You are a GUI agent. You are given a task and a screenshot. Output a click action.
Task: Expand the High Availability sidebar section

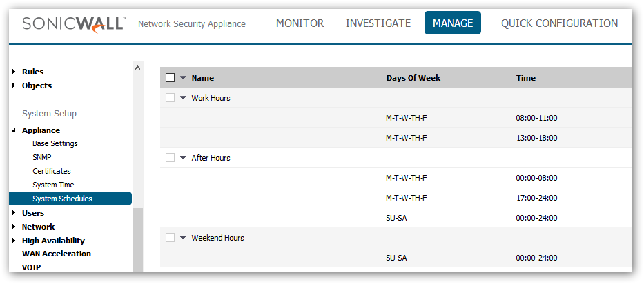[x=14, y=241]
